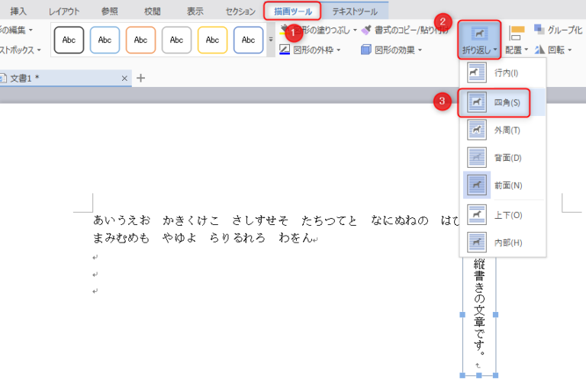The height and width of the screenshot is (392, 586).
Task: Open the テキストツール tab
Action: (x=354, y=11)
